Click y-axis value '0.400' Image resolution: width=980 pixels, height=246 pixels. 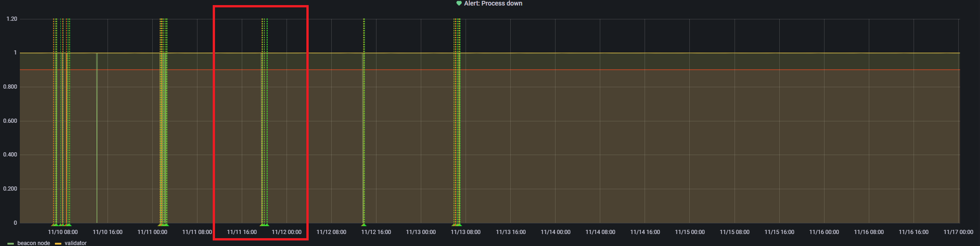[x=10, y=155]
